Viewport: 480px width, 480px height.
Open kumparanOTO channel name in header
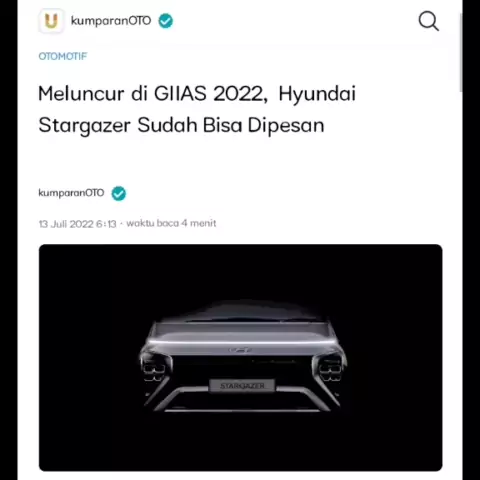click(111, 21)
